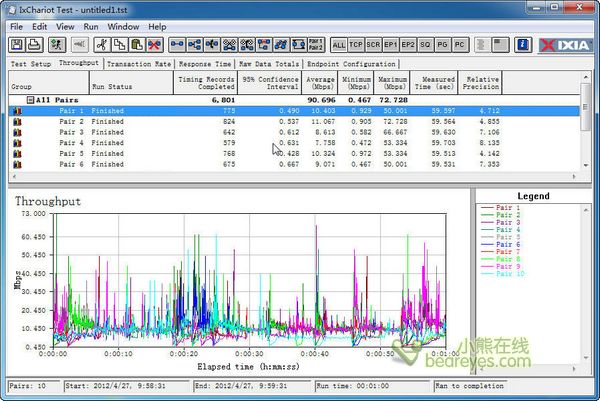Click the IXIA logo button
The height and width of the screenshot is (401, 600).
tap(566, 45)
